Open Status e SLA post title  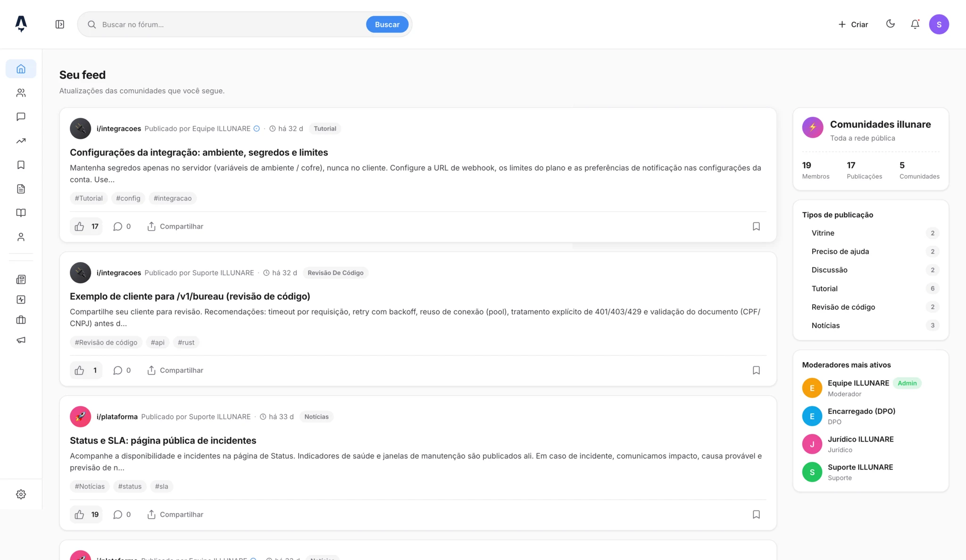coord(163,441)
